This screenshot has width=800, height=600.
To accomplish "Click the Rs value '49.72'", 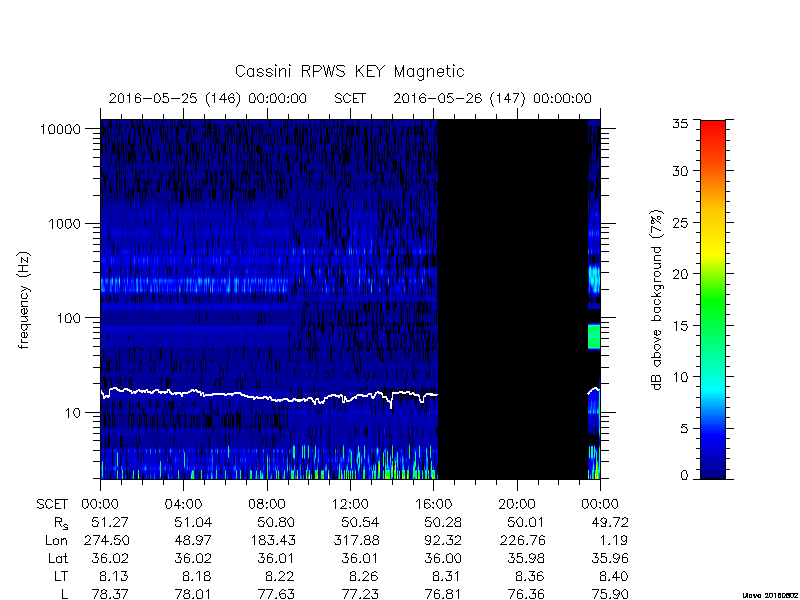I will (x=610, y=522).
